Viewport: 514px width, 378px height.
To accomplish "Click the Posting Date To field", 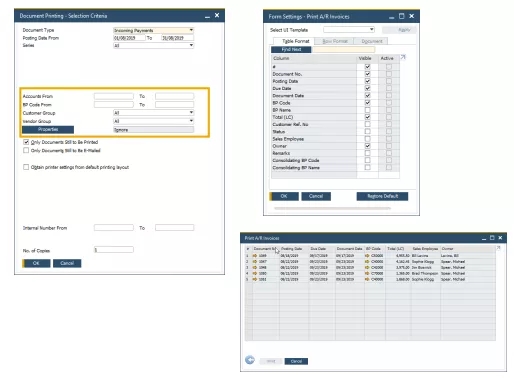I will click(x=178, y=38).
